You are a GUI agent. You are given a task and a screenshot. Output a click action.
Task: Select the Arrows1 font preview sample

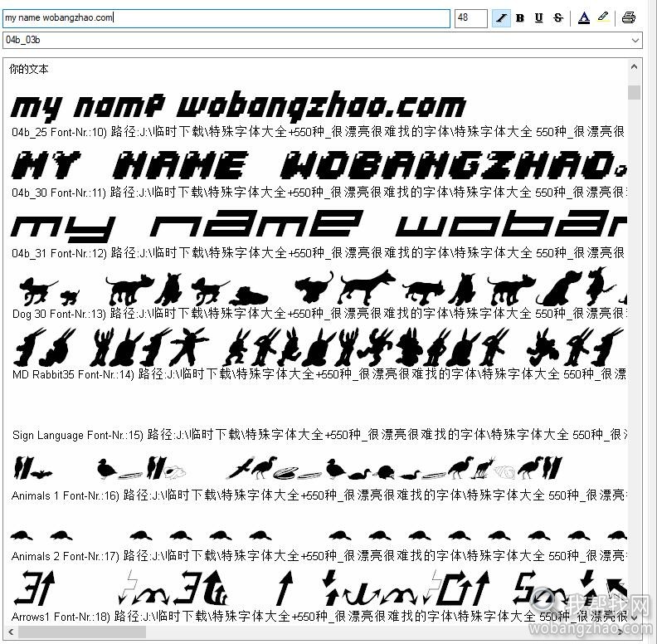point(319,588)
